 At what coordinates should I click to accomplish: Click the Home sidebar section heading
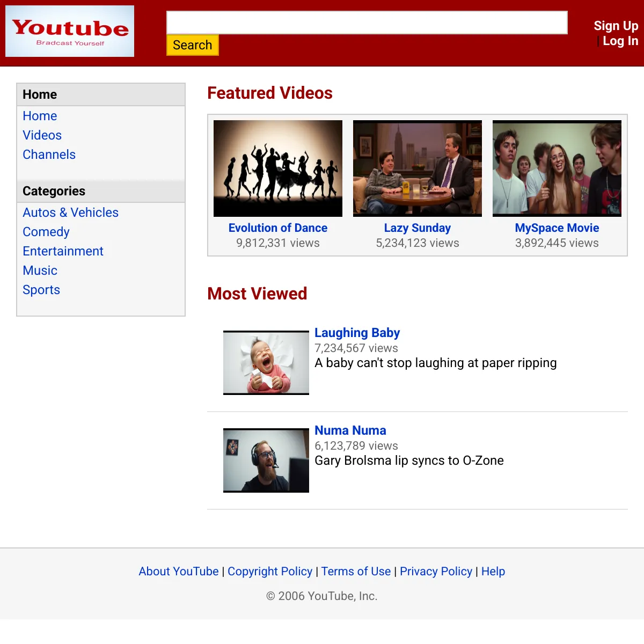point(40,94)
